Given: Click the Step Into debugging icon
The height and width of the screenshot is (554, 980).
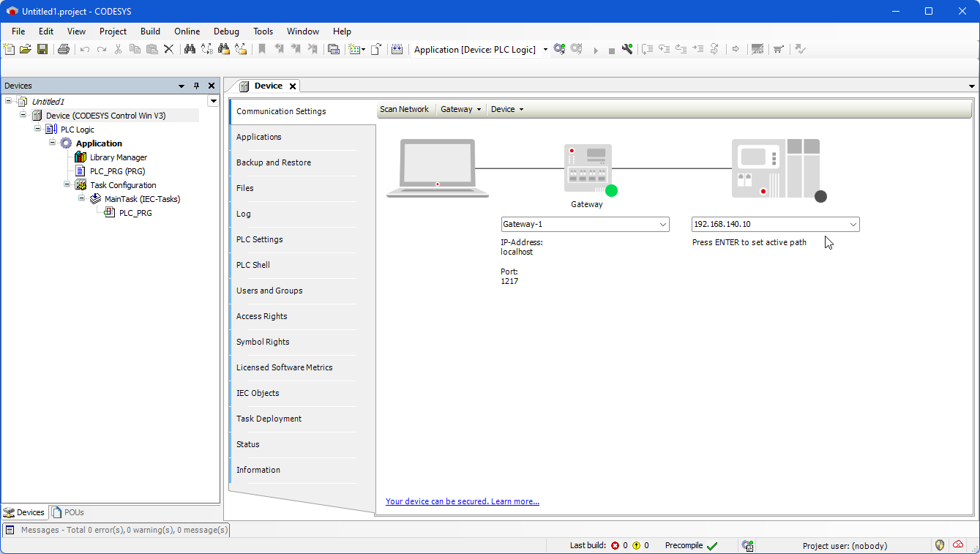Looking at the screenshot, I should tap(663, 49).
